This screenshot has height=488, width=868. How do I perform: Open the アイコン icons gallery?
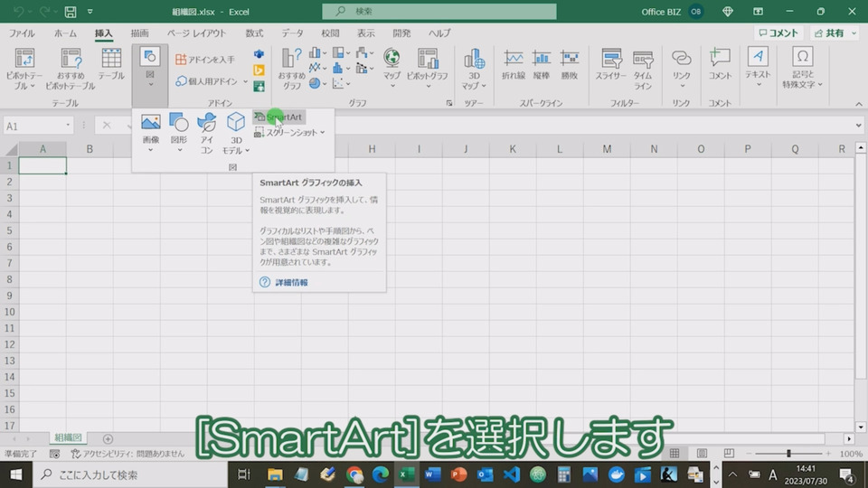click(x=207, y=133)
